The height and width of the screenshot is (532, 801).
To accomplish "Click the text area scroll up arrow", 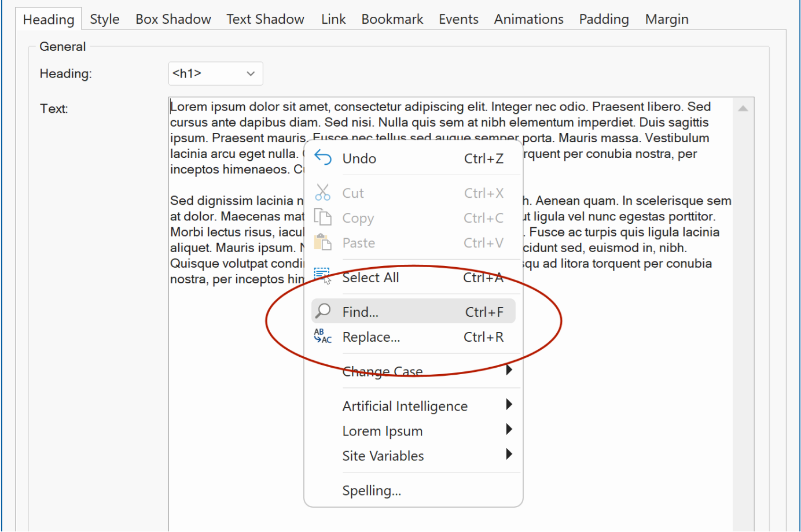I will (x=743, y=108).
